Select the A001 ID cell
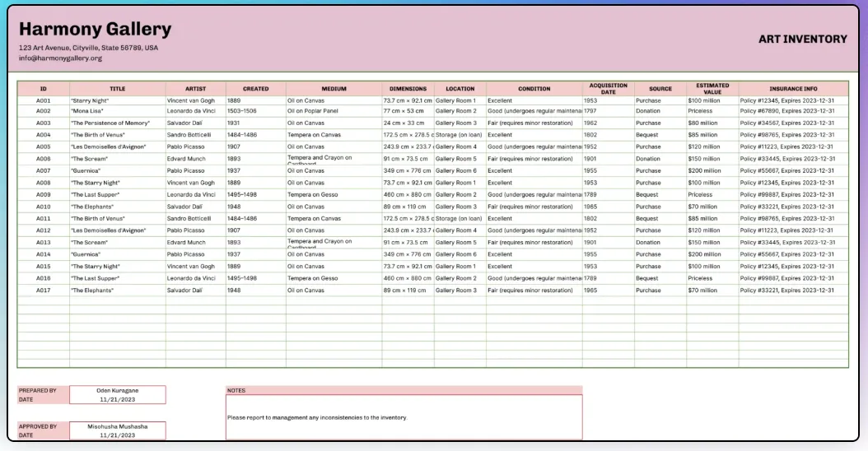The image size is (868, 451). pyautogui.click(x=43, y=100)
